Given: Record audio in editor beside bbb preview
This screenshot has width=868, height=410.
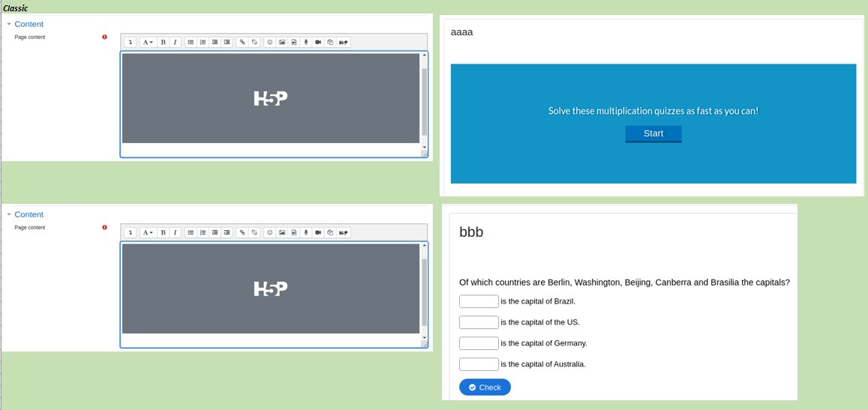Looking at the screenshot, I should coord(306,232).
